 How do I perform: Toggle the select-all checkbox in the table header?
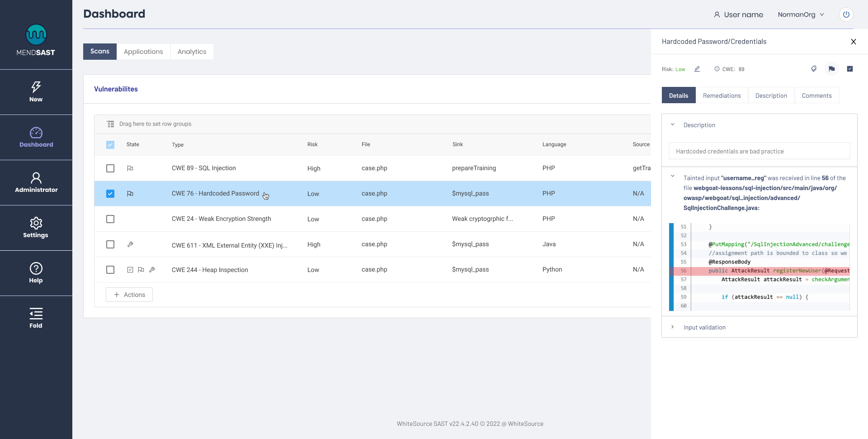point(110,144)
